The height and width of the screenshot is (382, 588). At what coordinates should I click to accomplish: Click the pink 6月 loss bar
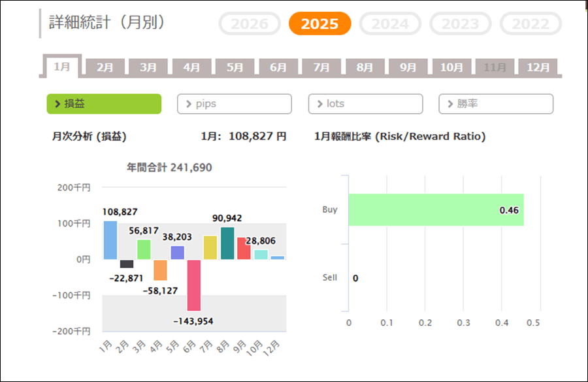click(x=193, y=285)
